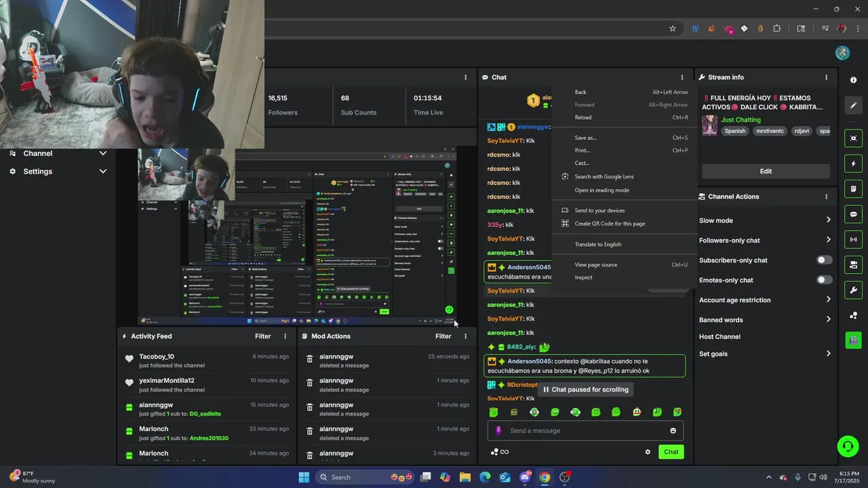Expand Set goals options
Screen dimensions: 868x488
point(828,354)
